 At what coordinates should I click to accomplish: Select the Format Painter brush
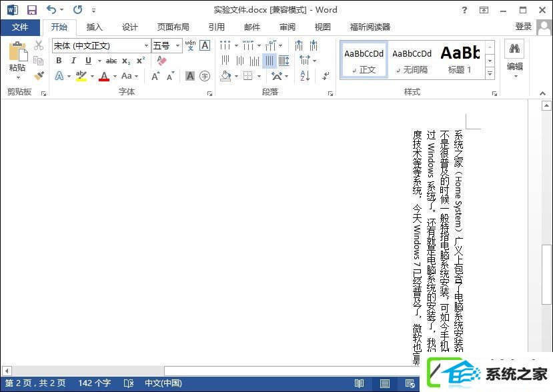[39, 76]
